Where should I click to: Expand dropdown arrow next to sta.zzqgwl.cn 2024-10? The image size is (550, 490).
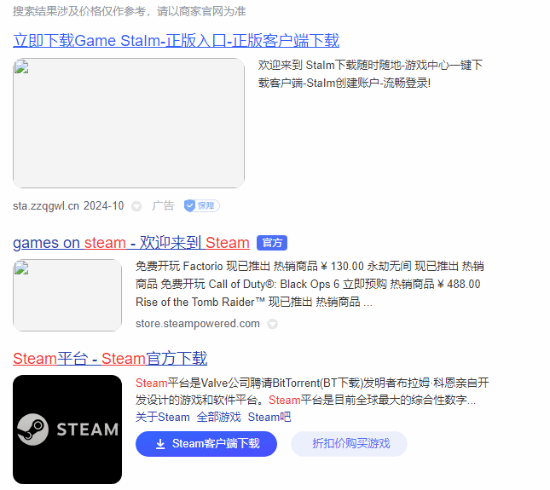pyautogui.click(x=136, y=206)
